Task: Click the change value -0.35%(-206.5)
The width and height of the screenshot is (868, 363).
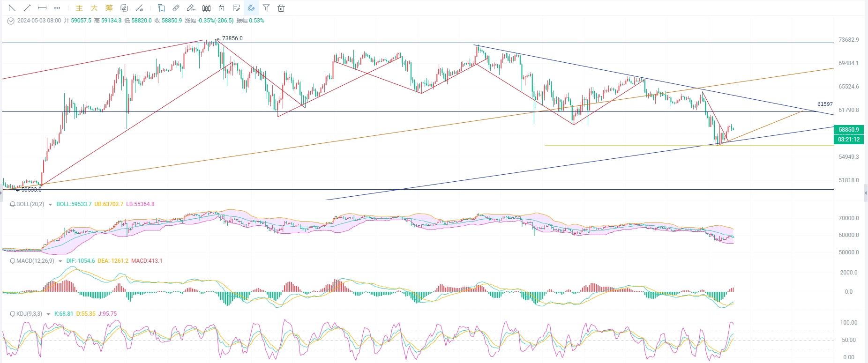Action: point(216,21)
